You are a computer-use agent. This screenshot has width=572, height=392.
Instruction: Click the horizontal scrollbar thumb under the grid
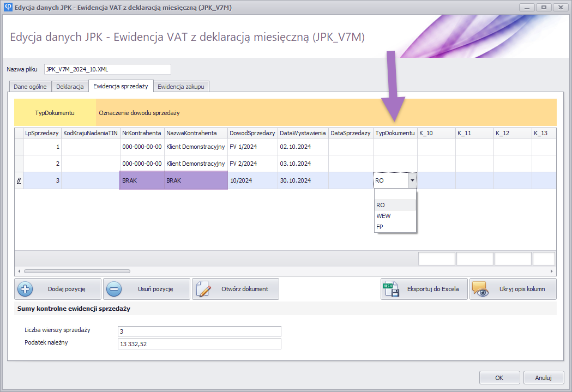point(77,271)
